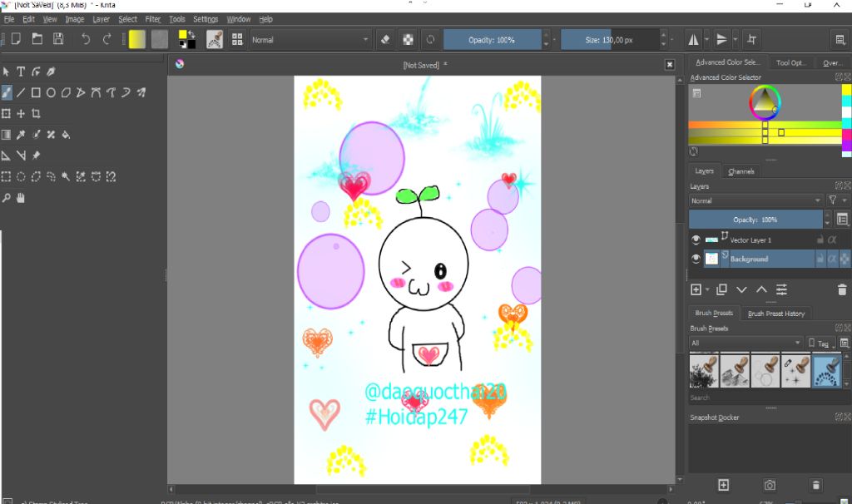Reload the original brush preset
Image resolution: width=852 pixels, height=504 pixels.
click(430, 40)
